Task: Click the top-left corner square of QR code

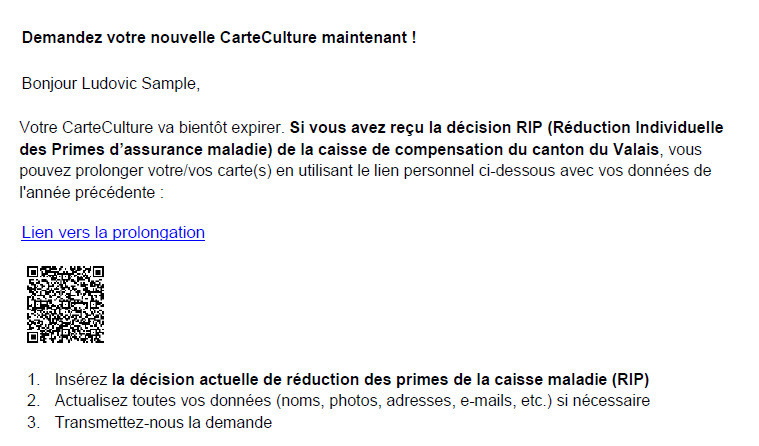Action: point(34,273)
